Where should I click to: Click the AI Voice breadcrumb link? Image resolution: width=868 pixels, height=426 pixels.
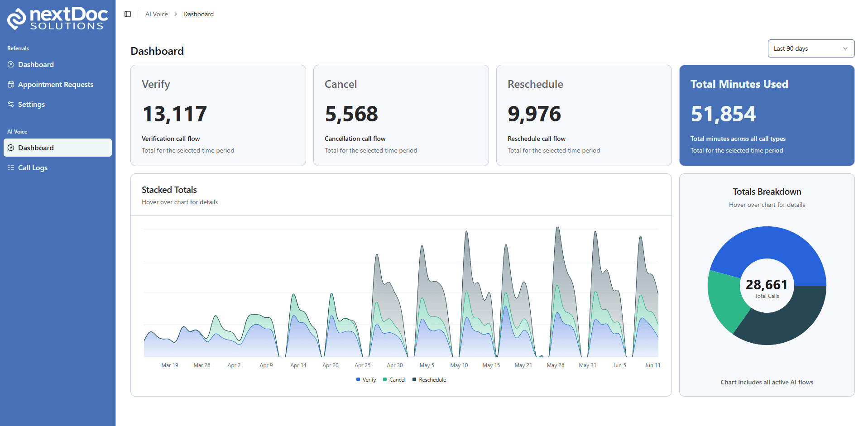tap(156, 14)
